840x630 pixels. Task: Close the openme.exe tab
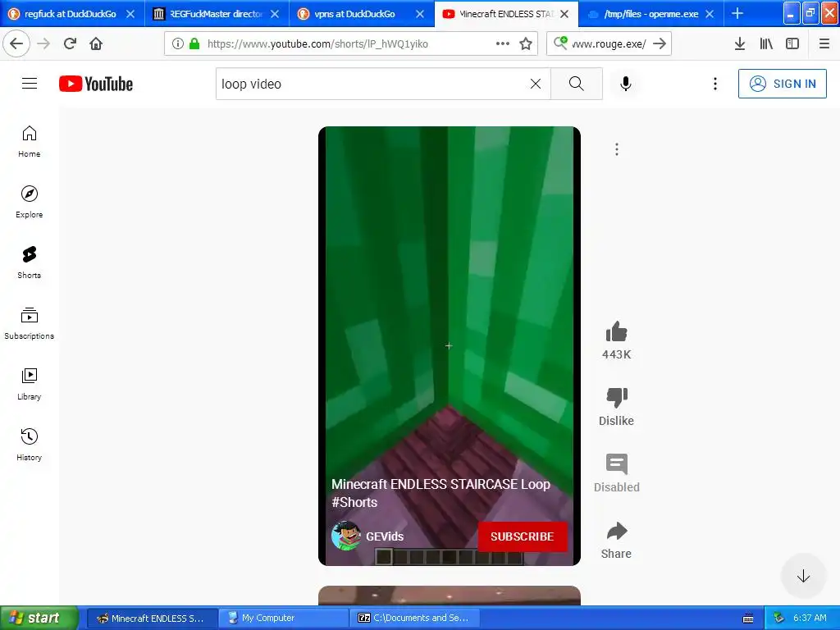point(710,14)
